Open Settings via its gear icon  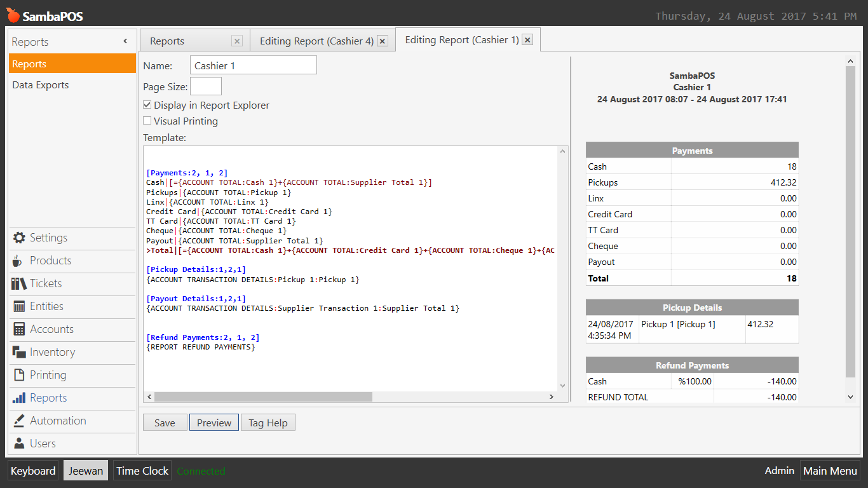click(x=19, y=238)
